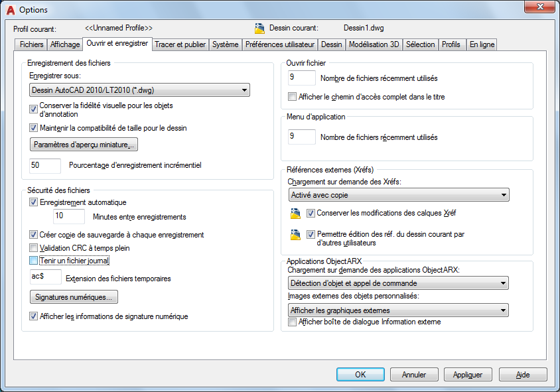Click Paramètres d'aperçu miniature button
This screenshot has height=392, width=560.
click(84, 145)
